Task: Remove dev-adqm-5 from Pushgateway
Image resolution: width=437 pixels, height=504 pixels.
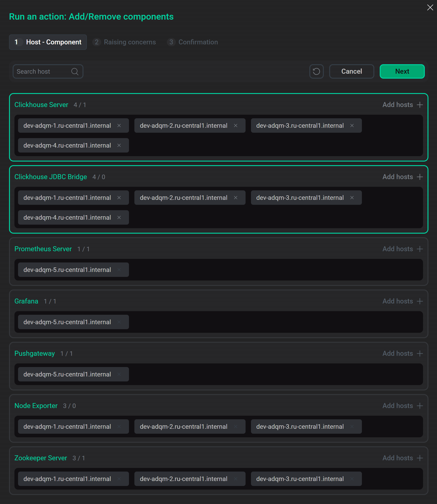Action: 119,374
